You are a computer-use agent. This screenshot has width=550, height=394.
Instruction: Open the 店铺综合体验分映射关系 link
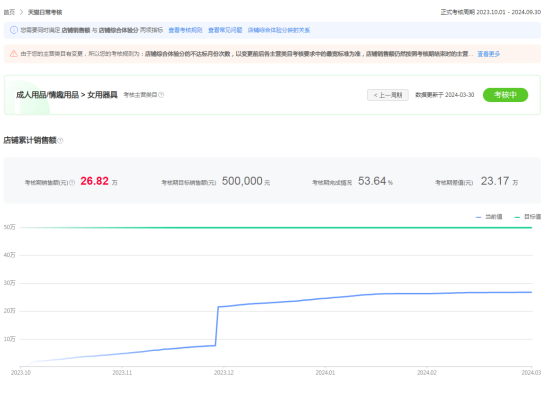pos(279,30)
